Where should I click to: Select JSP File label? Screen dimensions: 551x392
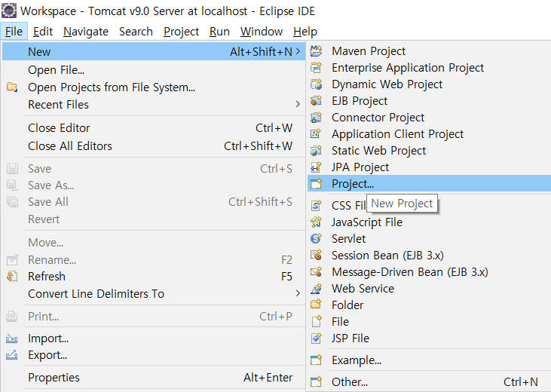350,338
